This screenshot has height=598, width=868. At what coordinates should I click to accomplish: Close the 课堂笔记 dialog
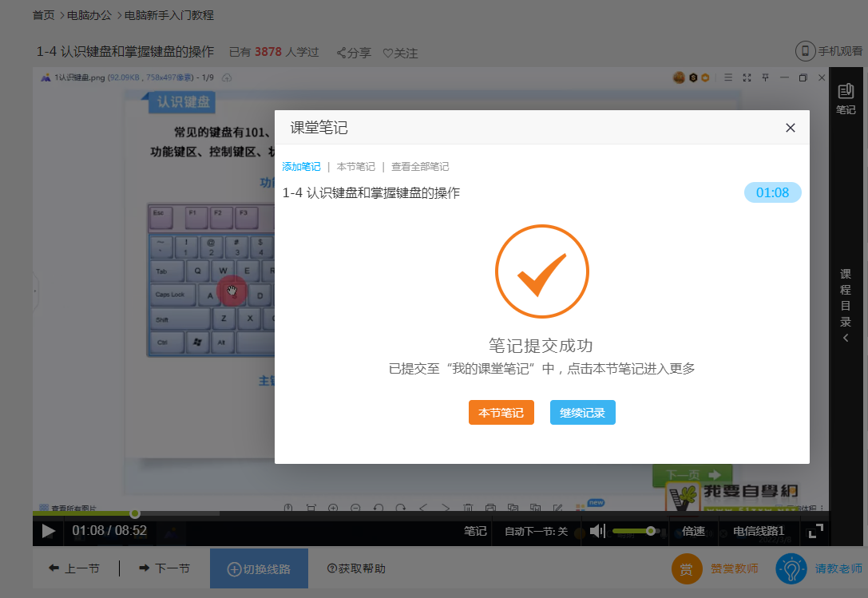(x=791, y=128)
